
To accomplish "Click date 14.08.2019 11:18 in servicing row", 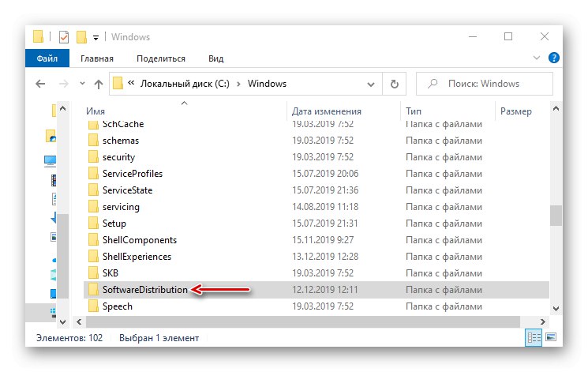I will pos(325,207).
